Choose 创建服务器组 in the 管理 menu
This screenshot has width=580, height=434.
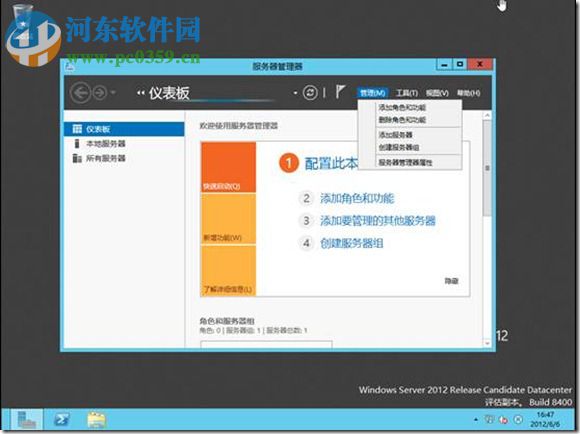[x=398, y=147]
